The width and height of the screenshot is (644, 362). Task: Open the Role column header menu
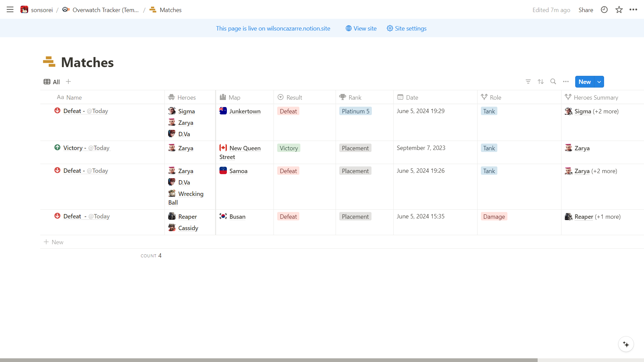(x=519, y=97)
